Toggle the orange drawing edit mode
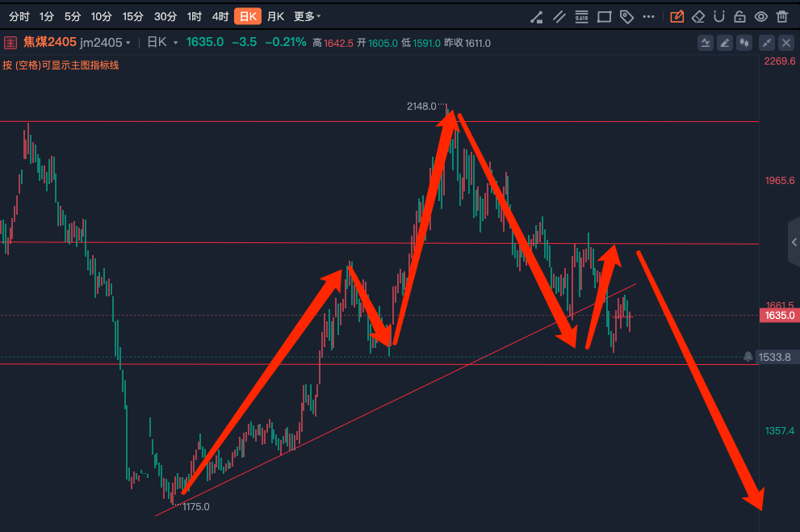Screen dimensions: 800x532 (x=676, y=17)
